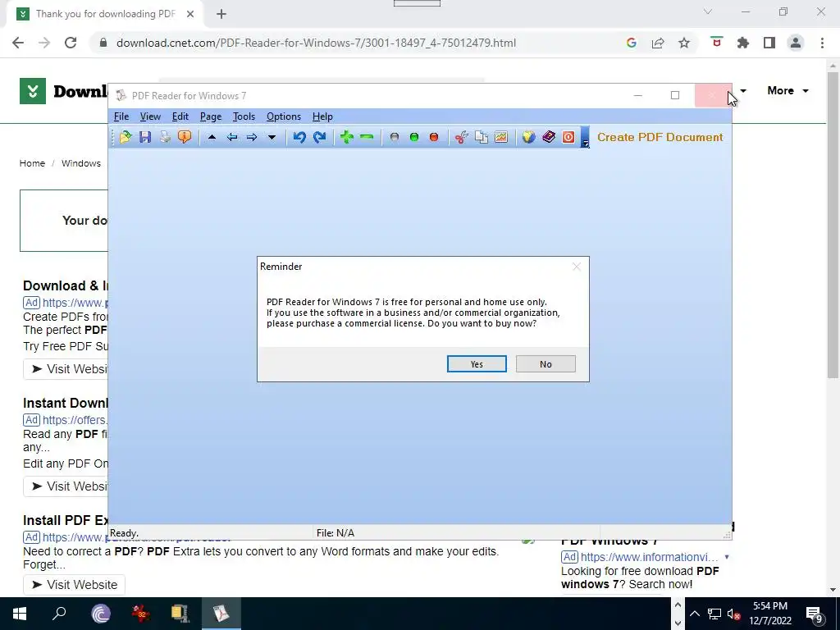Screen dimensions: 840x630
Task: Click the Google icon in address bar
Action: click(632, 43)
